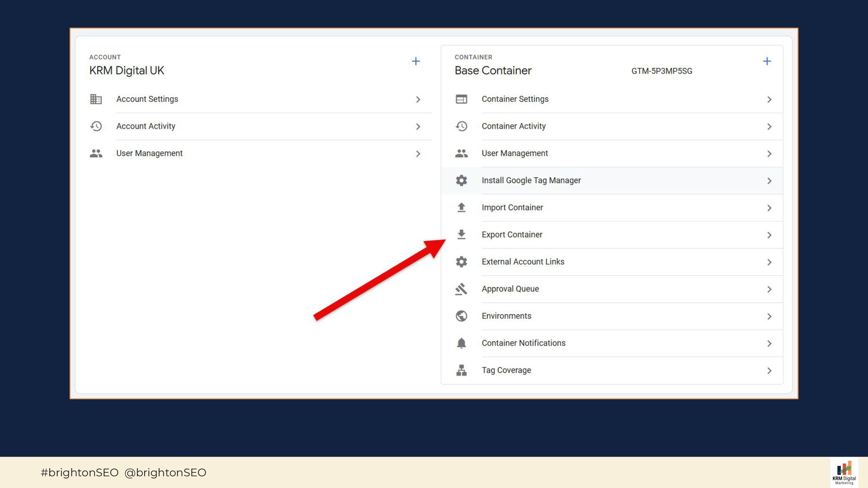Click the External Account Links gear icon

pyautogui.click(x=461, y=262)
